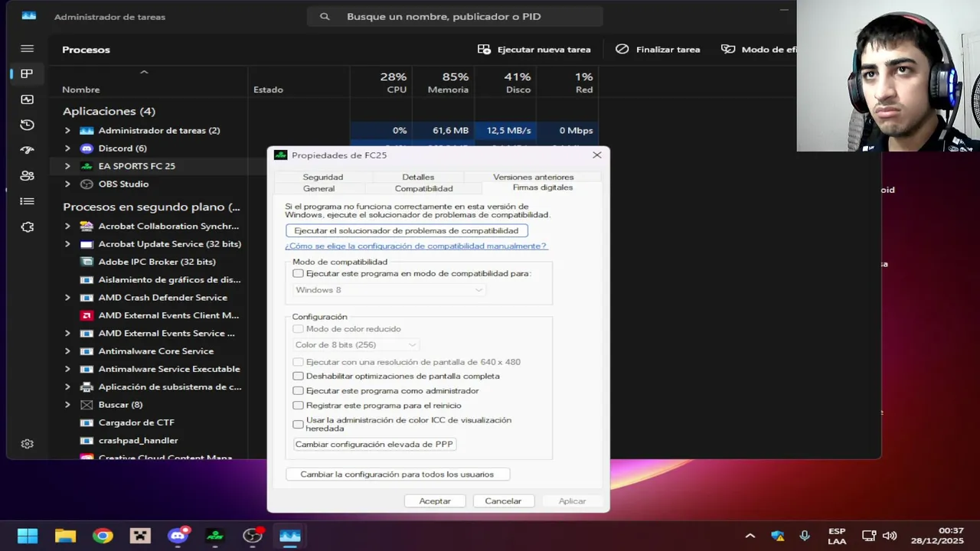Screen dimensions: 980x551
Task: Switch to Detalles tab
Action: click(418, 177)
